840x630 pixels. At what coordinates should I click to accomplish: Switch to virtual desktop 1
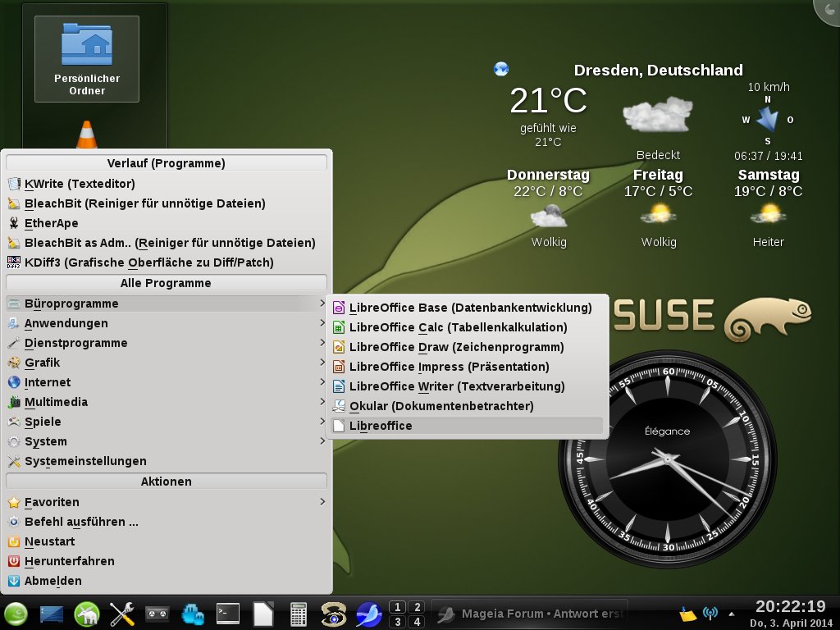[x=398, y=607]
